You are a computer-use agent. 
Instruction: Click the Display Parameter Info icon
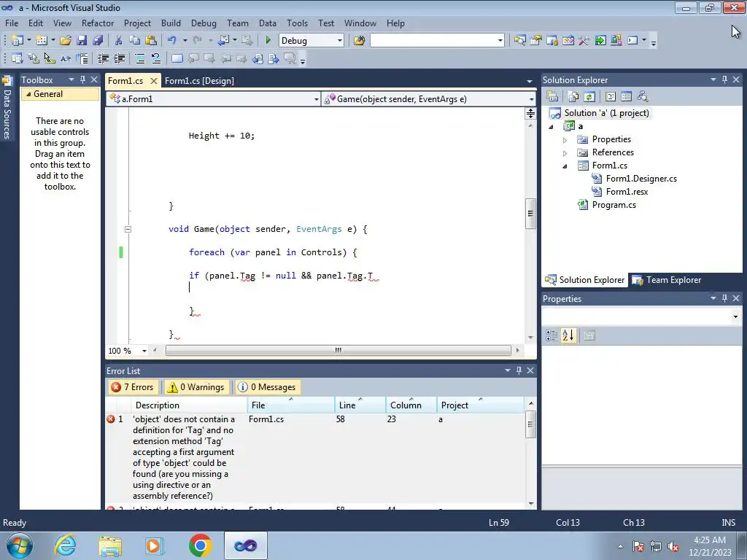[x=34, y=58]
